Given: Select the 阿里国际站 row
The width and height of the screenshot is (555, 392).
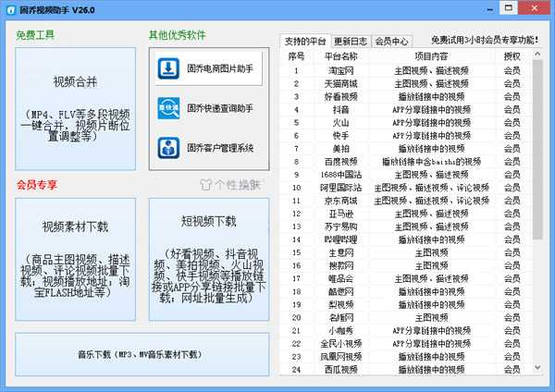Looking at the screenshot, I should coord(406,188).
